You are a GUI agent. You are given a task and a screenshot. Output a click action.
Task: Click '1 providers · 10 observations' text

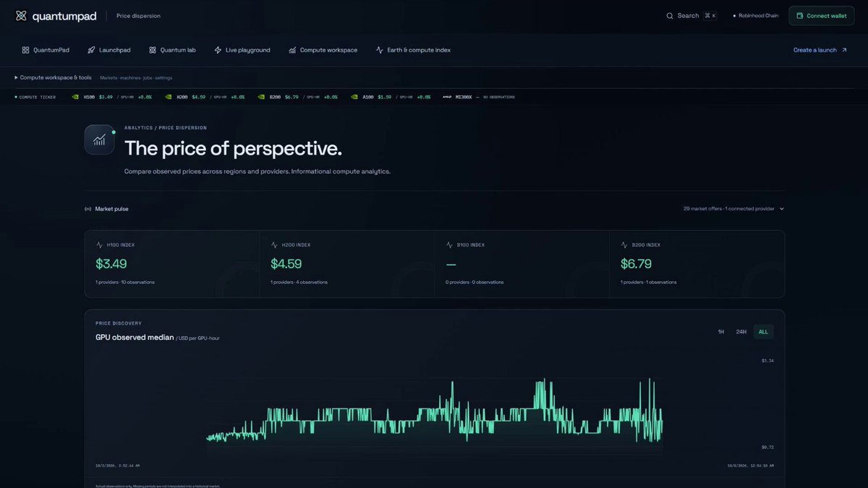click(125, 282)
